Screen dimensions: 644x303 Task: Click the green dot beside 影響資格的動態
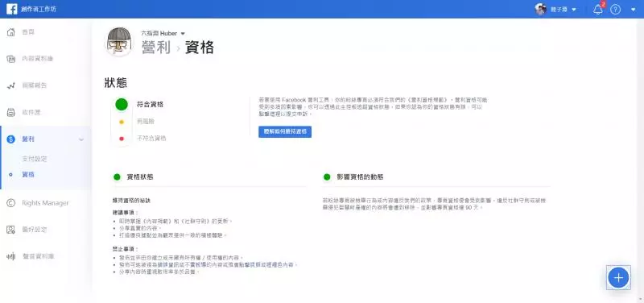click(327, 176)
